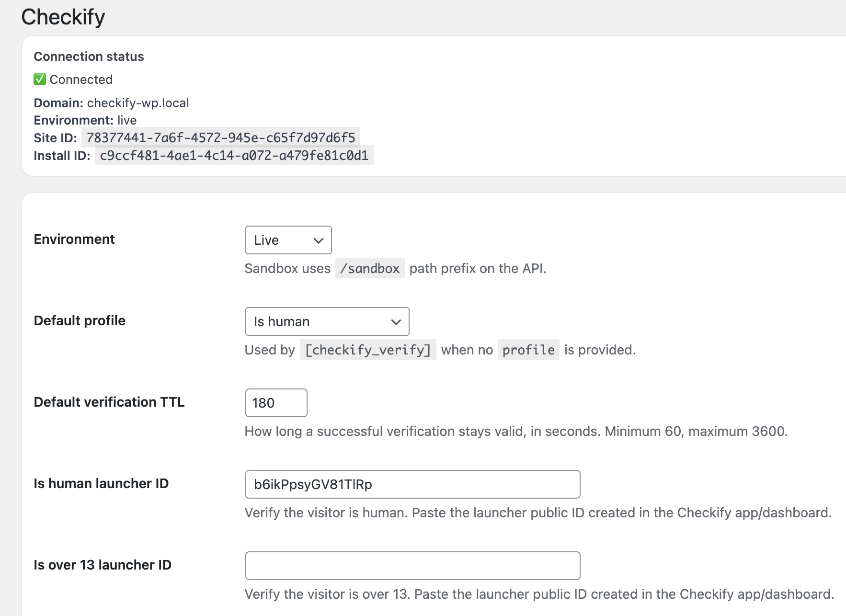Click the 'Verify the visitor is human' description
846x616 pixels.
coord(538,513)
